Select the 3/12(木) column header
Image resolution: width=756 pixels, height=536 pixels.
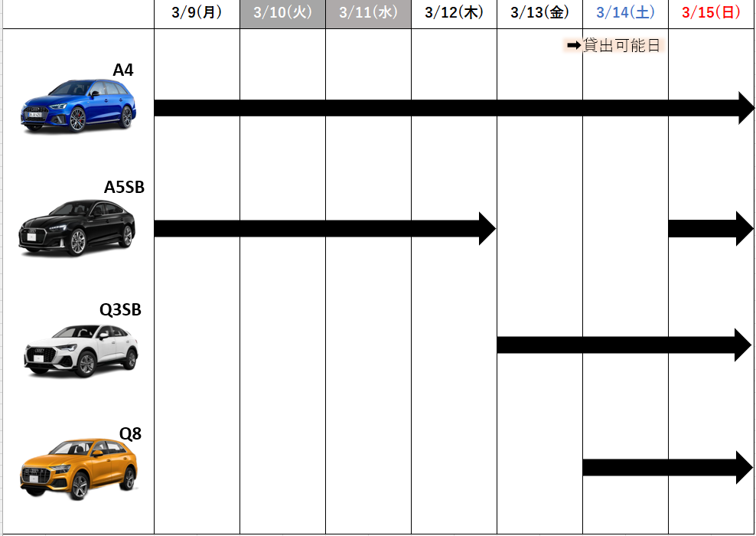454,13
